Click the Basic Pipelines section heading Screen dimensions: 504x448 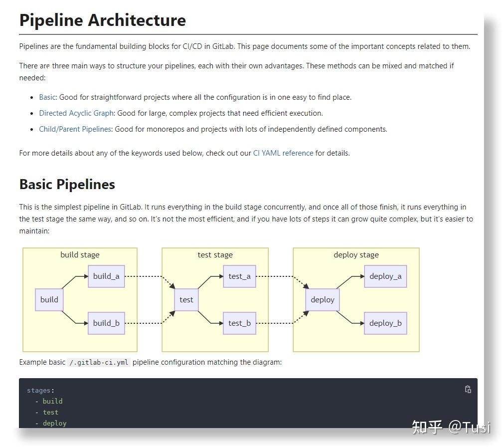pyautogui.click(x=67, y=185)
